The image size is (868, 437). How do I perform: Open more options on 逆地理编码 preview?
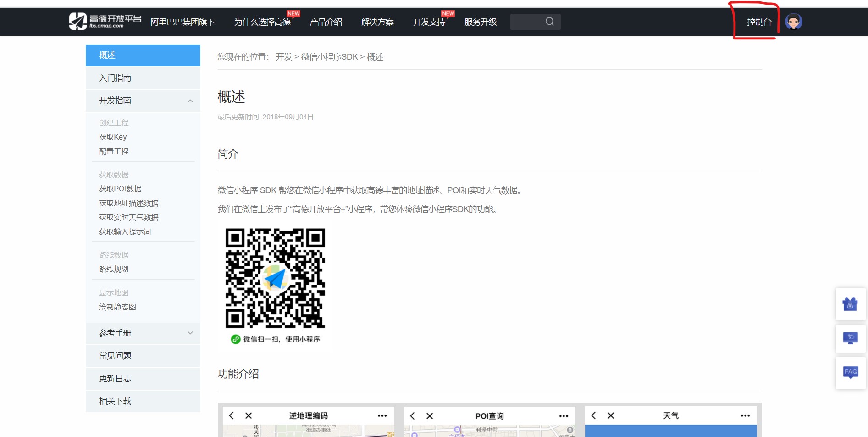(382, 415)
